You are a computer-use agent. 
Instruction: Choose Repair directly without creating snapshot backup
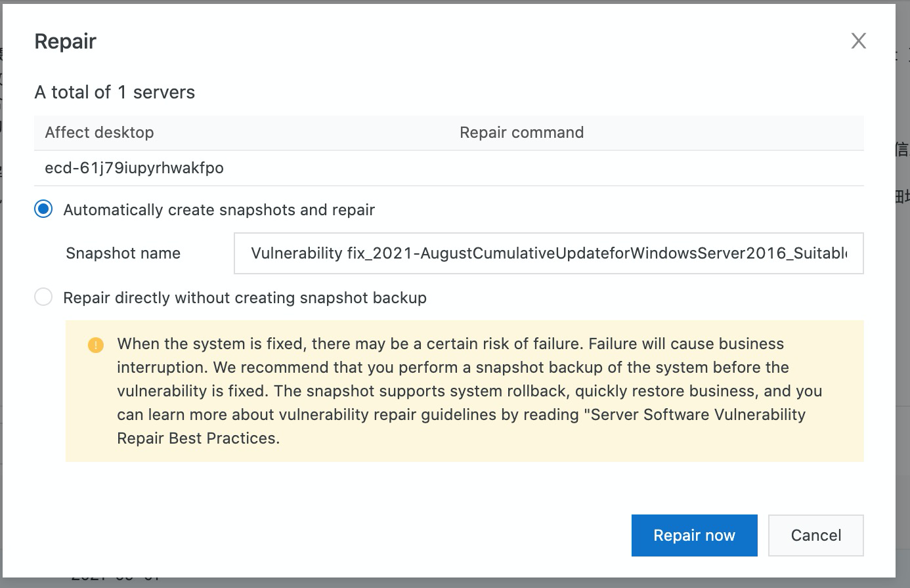(x=43, y=297)
